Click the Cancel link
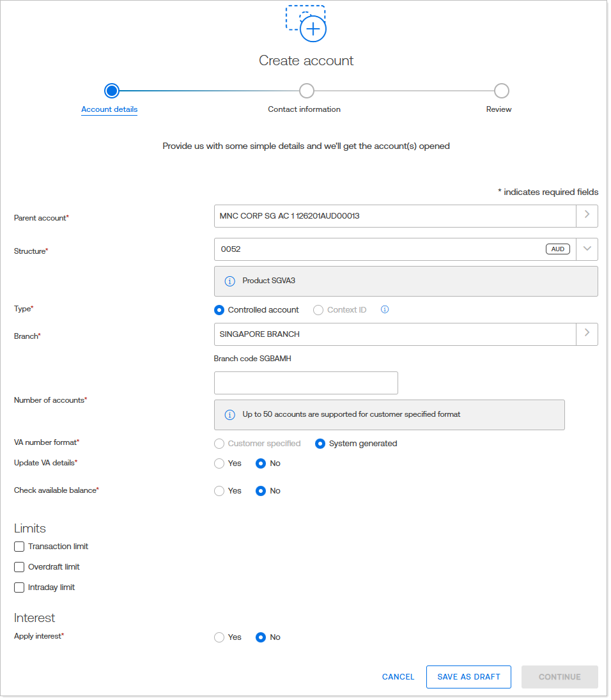 [398, 677]
